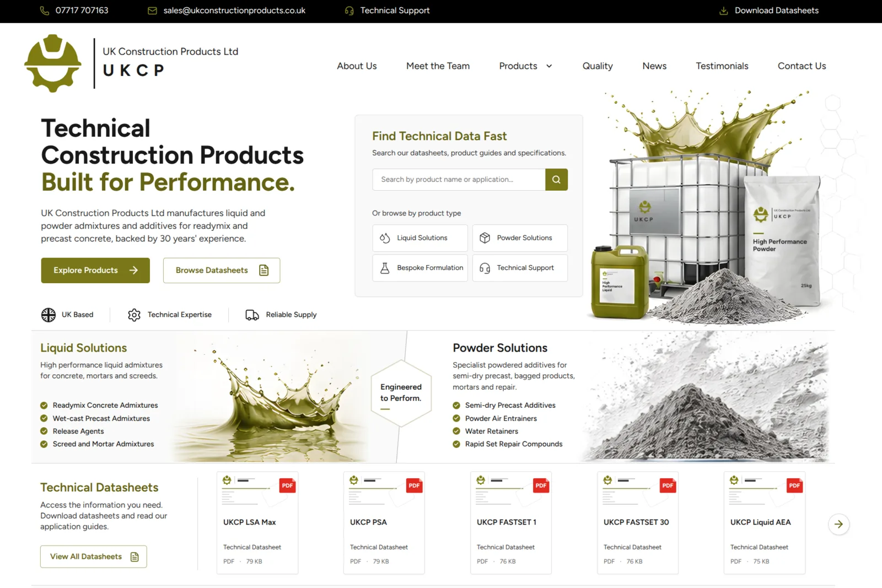Click the document icon on View All Datasheets
This screenshot has width=882, height=588.
coord(135,557)
